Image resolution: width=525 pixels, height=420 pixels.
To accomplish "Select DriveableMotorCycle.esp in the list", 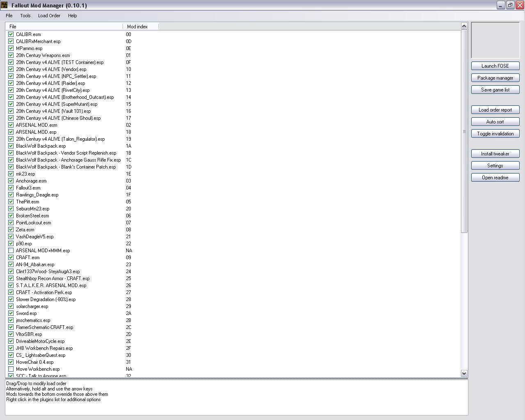I will tap(40, 341).
